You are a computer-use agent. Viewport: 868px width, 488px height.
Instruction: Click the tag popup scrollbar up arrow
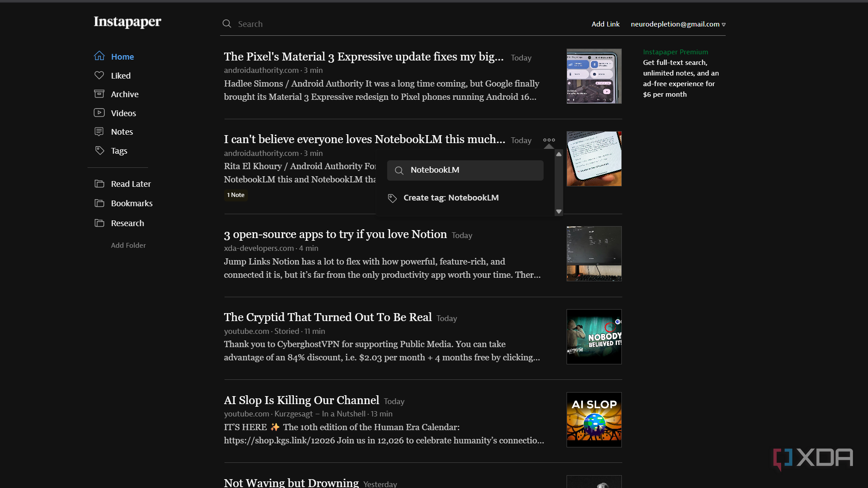tap(559, 154)
